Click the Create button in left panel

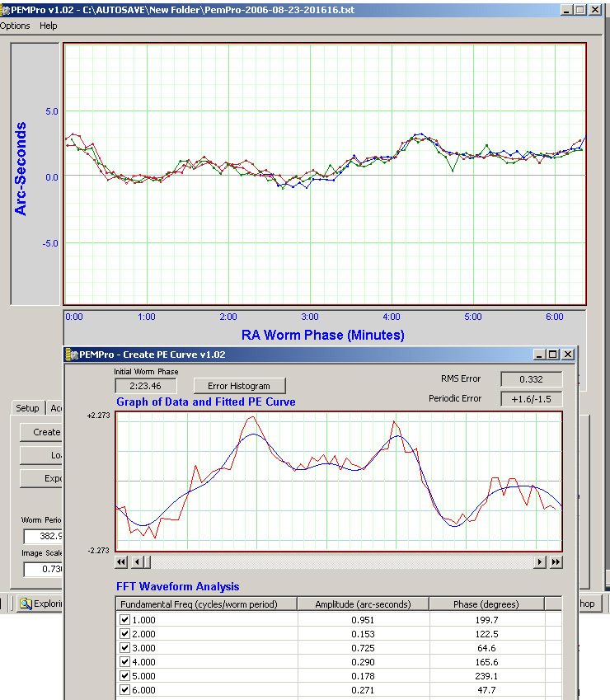[x=41, y=432]
